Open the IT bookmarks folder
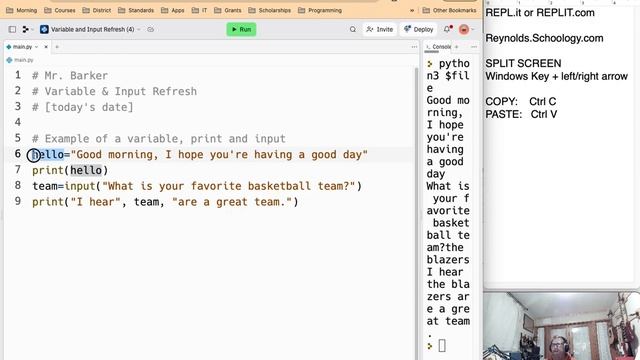 tap(199, 10)
